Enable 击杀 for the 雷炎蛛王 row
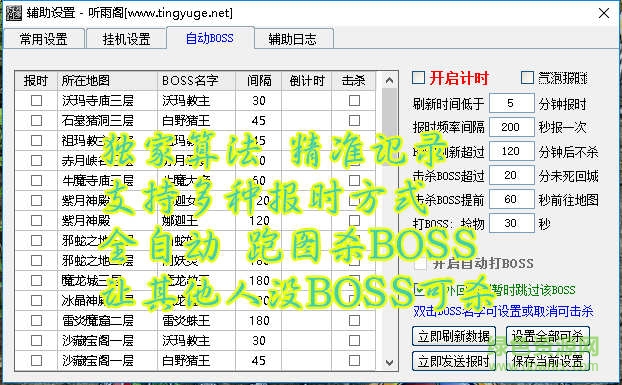Image resolution: width=622 pixels, height=385 pixels. coord(355,320)
